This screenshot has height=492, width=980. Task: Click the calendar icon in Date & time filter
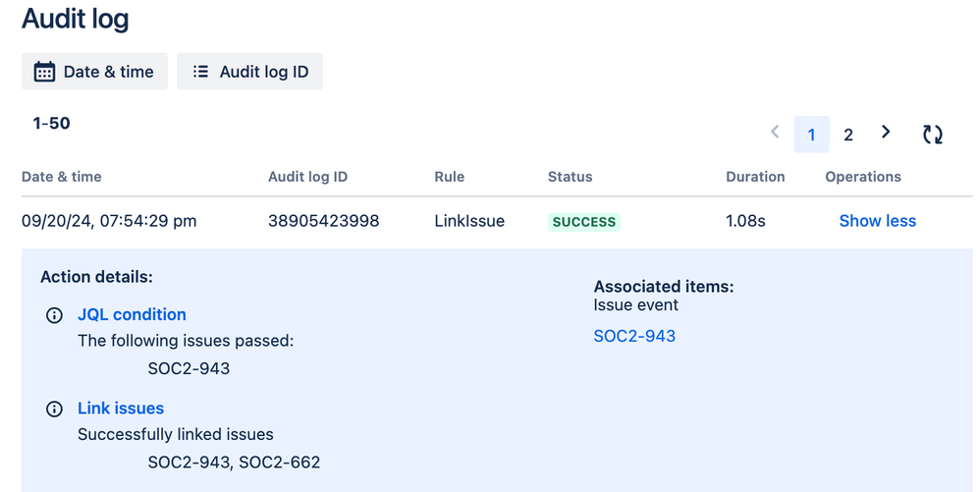click(44, 72)
